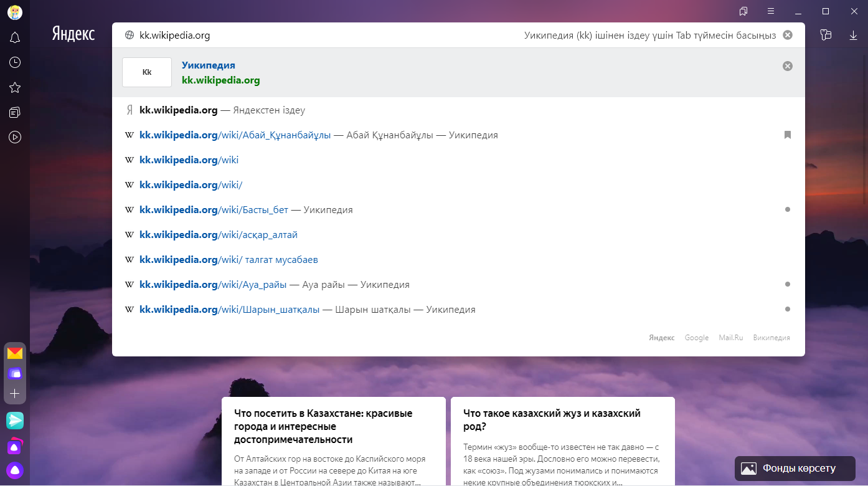Screen dimensions: 868x486
Task: Remove the Уикипедия top suggestion
Action: click(x=788, y=66)
